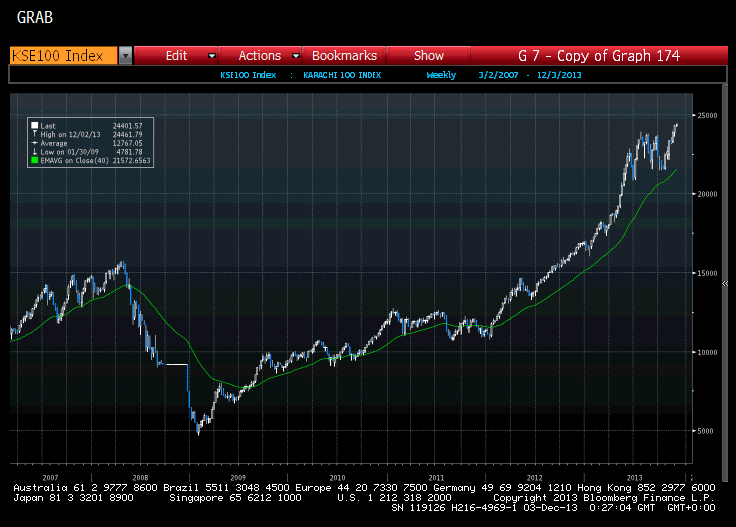Open the Actions menu
736x527 pixels.
tap(260, 55)
